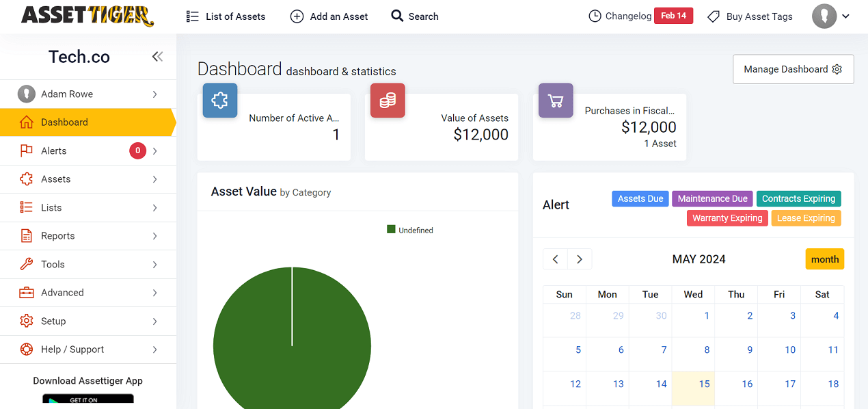Image resolution: width=868 pixels, height=409 pixels.
Task: Toggle the Lease Expiring alert filter
Action: [806, 218]
